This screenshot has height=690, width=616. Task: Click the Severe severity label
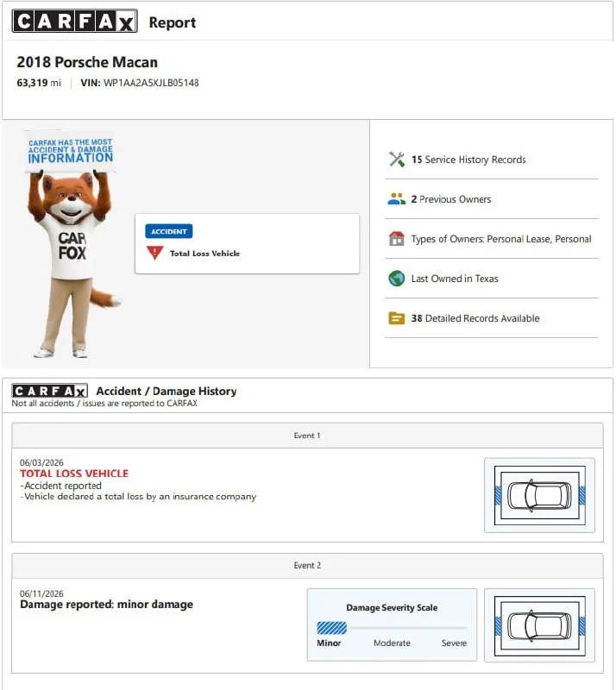tap(454, 643)
